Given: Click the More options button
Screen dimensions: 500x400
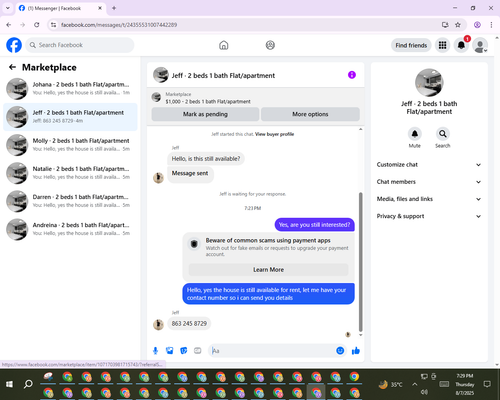Looking at the screenshot, I should (310, 114).
